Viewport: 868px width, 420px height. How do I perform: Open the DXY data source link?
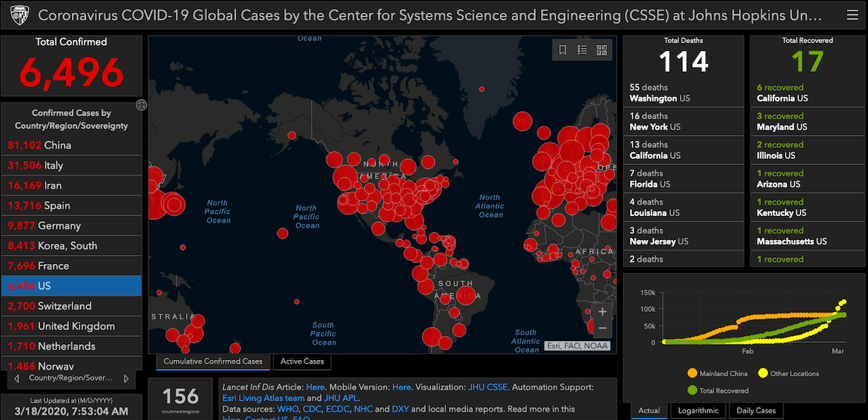point(400,409)
